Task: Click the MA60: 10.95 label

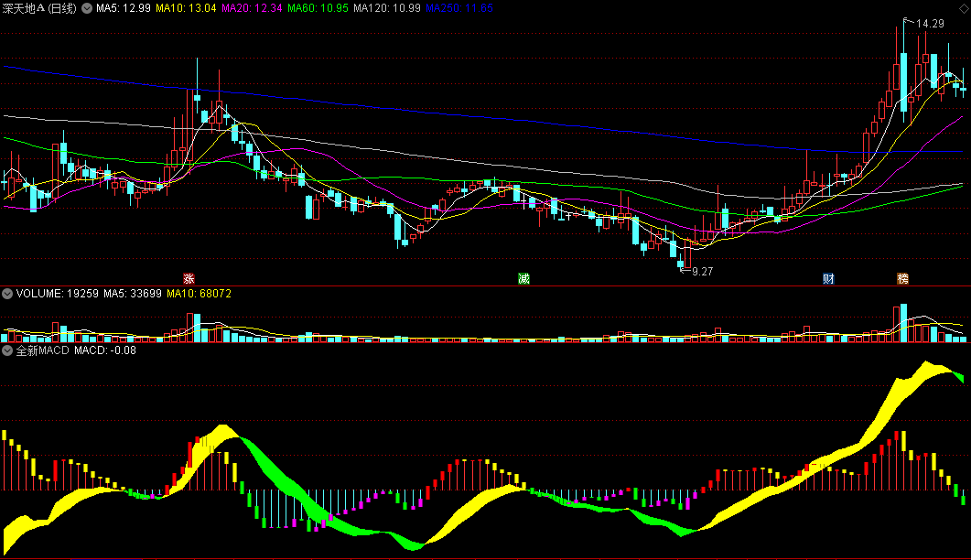Action: 318,8
